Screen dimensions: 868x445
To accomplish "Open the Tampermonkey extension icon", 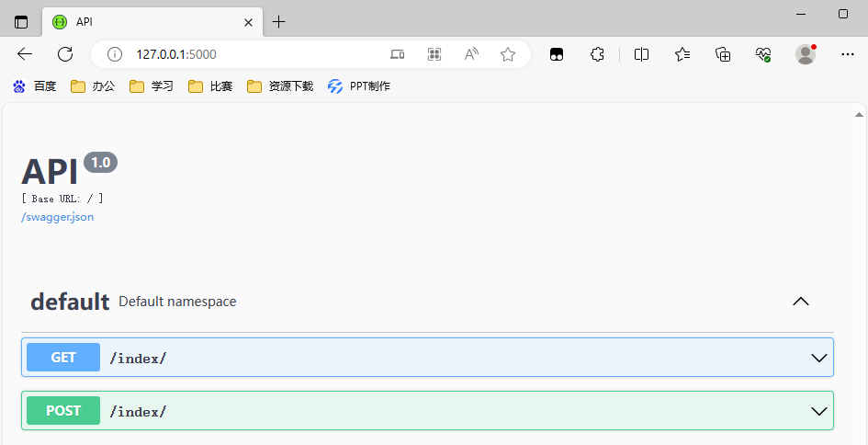I will pos(557,54).
